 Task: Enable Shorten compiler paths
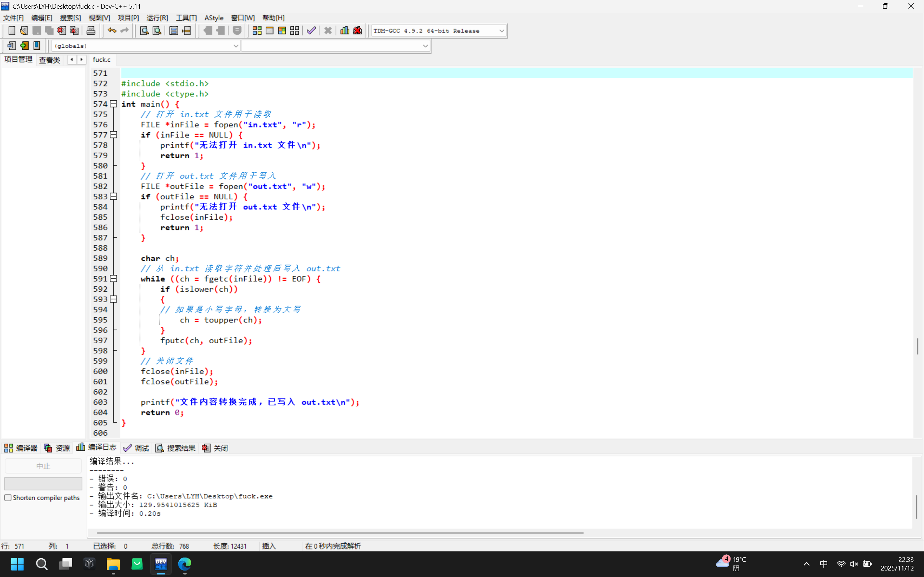click(8, 497)
